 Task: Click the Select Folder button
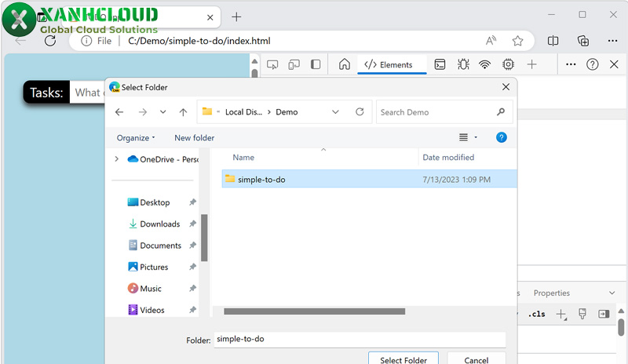403,360
